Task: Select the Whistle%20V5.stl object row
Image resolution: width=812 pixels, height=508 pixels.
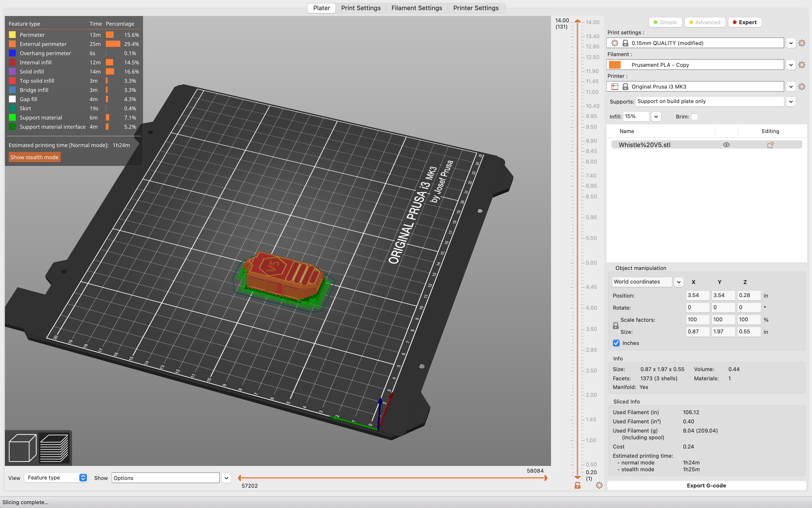Action: point(706,145)
